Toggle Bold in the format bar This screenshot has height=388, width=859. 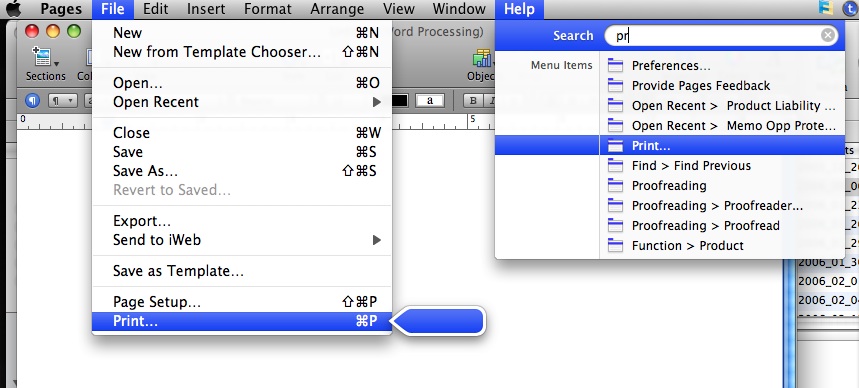473,101
